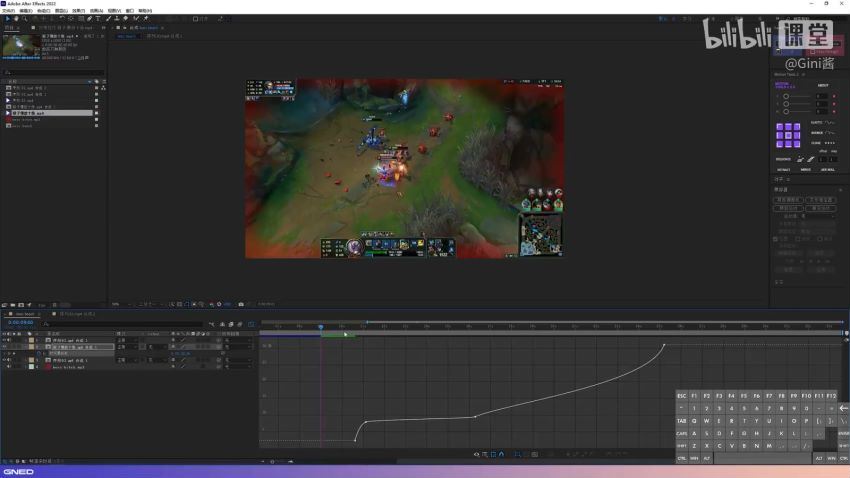Image resolution: width=850 pixels, height=478 pixels.
Task: Hide layer 3 with its eye icon
Action: [4, 360]
